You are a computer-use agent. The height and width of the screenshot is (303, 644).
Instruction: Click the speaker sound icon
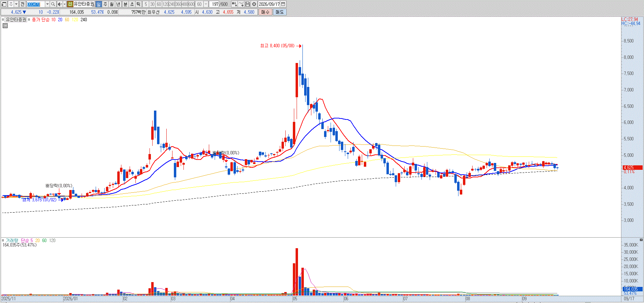pos(60,4)
